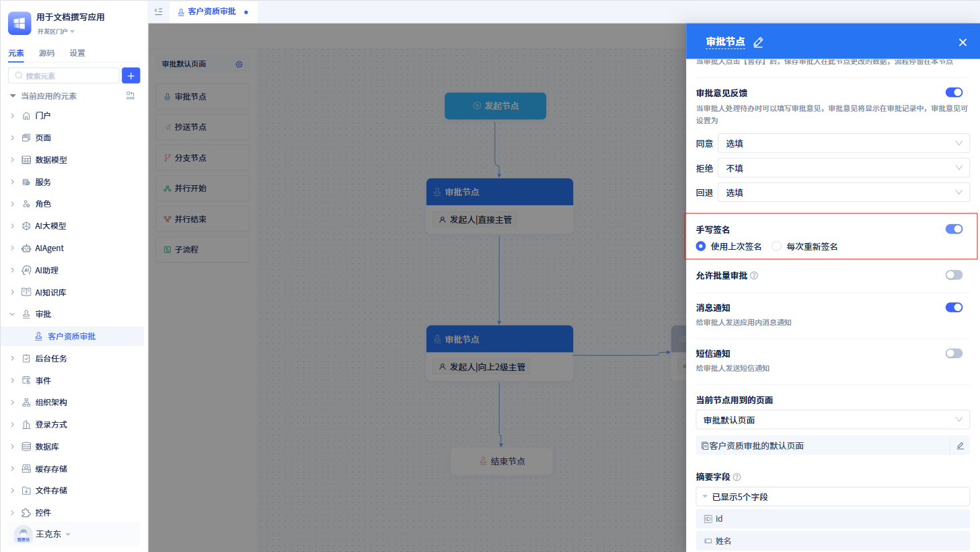Click the 数据库 database icon
Screen dimensions: 980x552
pos(26,447)
